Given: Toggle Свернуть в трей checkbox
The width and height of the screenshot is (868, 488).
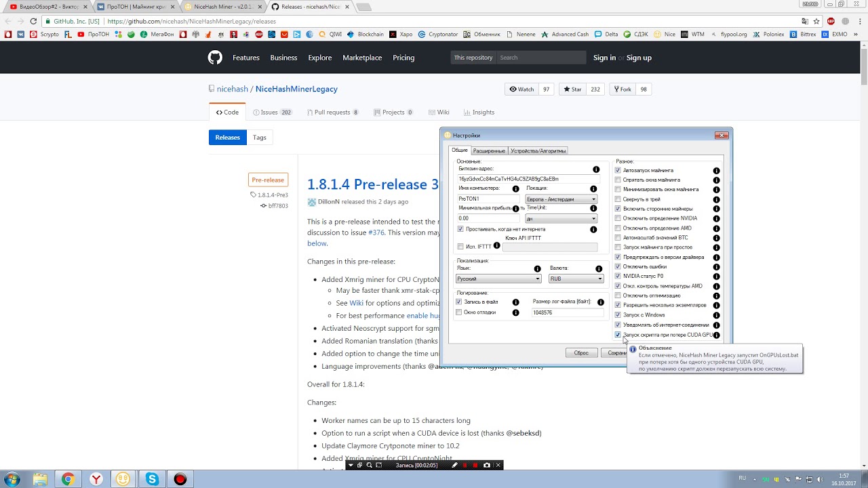Looking at the screenshot, I should click(618, 199).
